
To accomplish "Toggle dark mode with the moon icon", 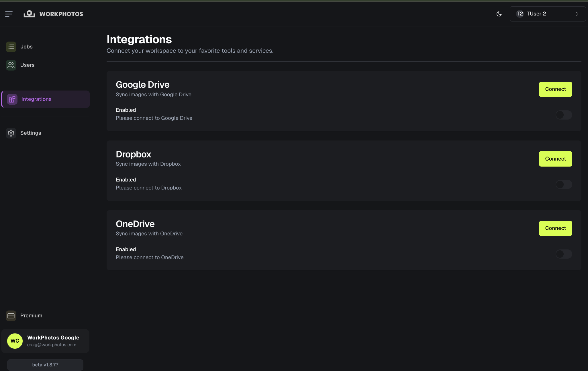I will (499, 14).
